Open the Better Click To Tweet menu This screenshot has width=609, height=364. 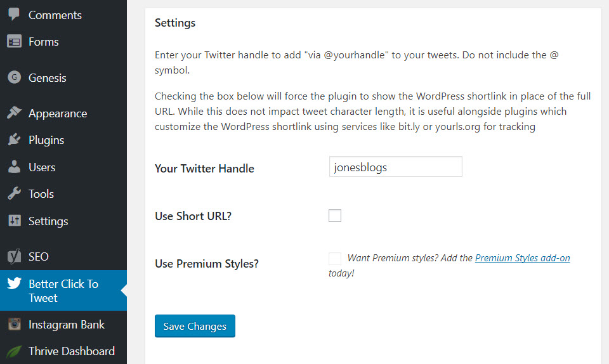click(63, 290)
